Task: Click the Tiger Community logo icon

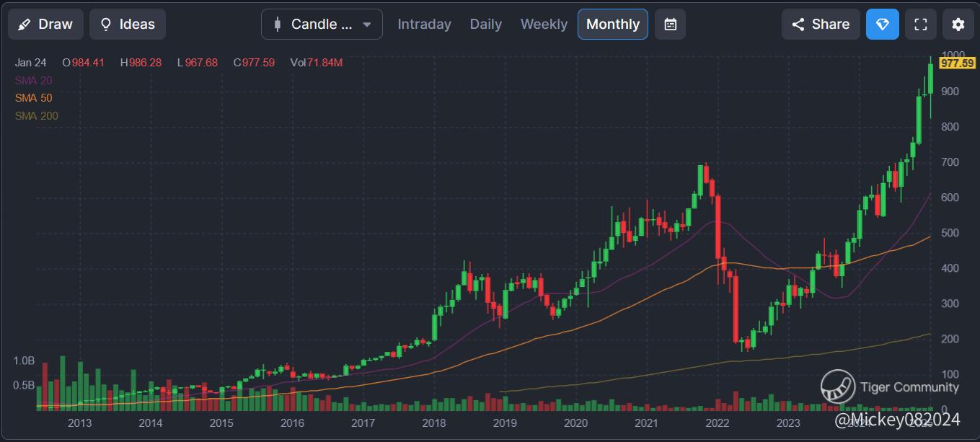Action: click(x=838, y=386)
